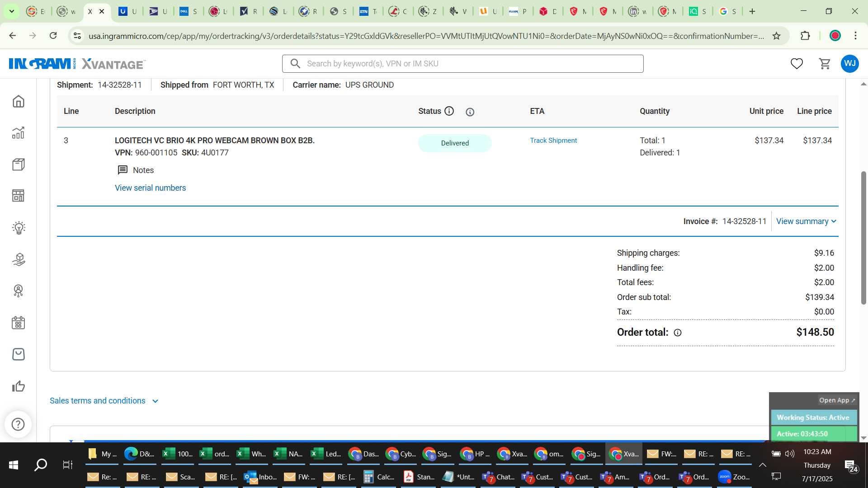Open the Notes message icon
The image size is (868, 488).
pyautogui.click(x=123, y=170)
